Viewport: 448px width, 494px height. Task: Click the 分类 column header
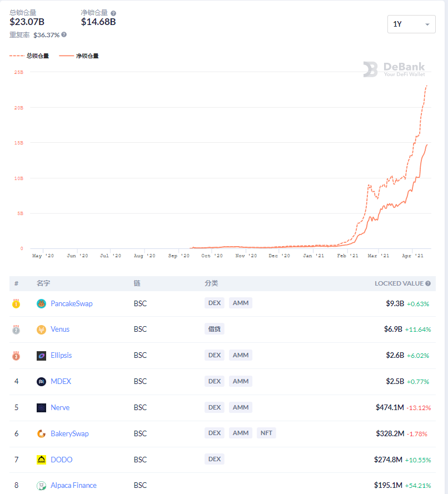click(211, 283)
